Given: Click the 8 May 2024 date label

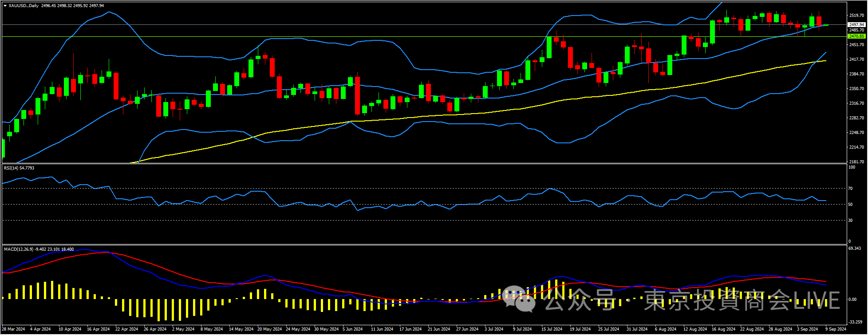Looking at the screenshot, I should [212, 329].
